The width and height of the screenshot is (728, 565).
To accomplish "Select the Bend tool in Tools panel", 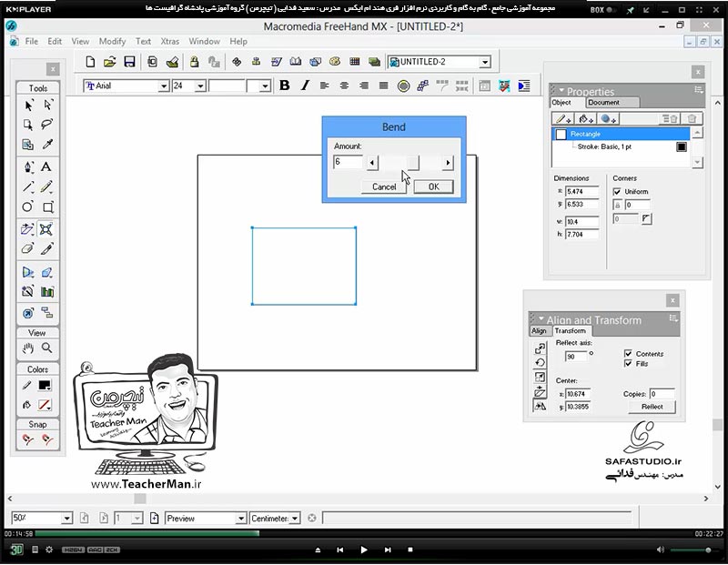I will point(46,229).
